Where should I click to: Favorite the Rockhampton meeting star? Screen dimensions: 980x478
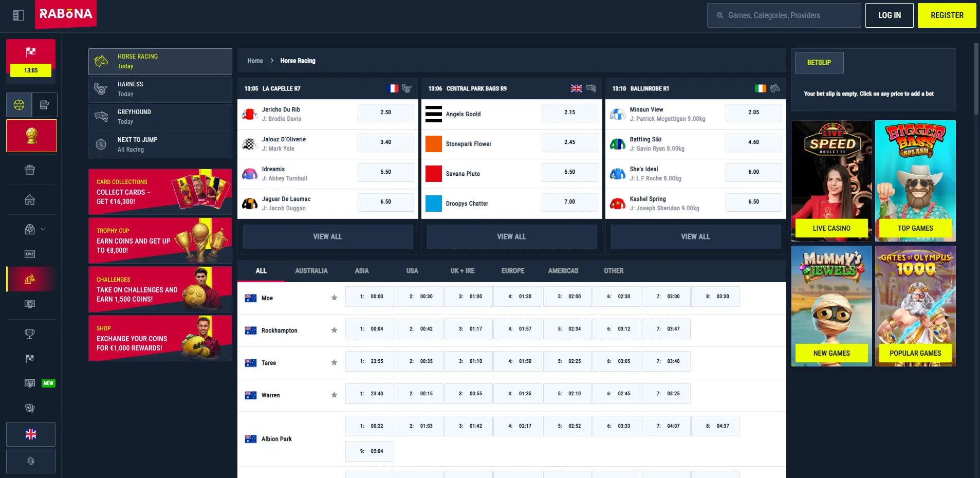pyautogui.click(x=334, y=330)
